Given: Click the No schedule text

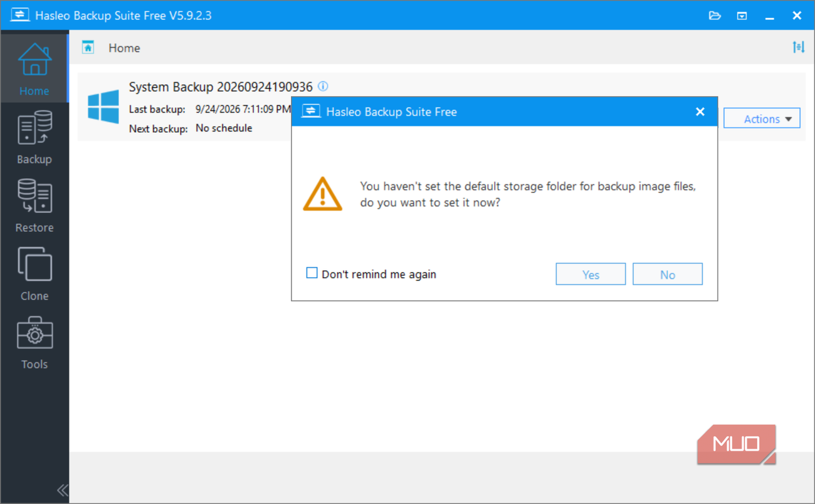Looking at the screenshot, I should (224, 128).
